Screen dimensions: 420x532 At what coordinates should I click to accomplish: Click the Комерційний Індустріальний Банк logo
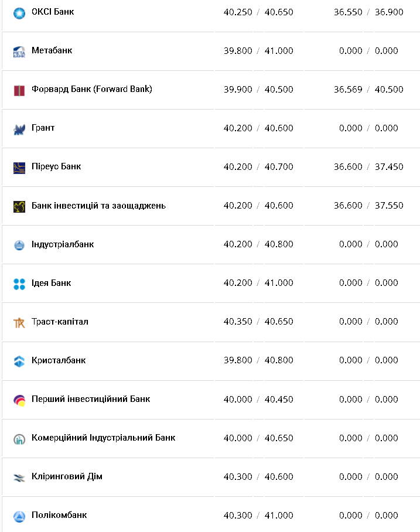(19, 439)
